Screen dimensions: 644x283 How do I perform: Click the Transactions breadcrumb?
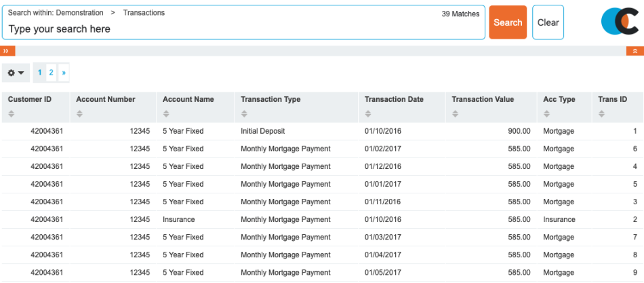pos(144,13)
